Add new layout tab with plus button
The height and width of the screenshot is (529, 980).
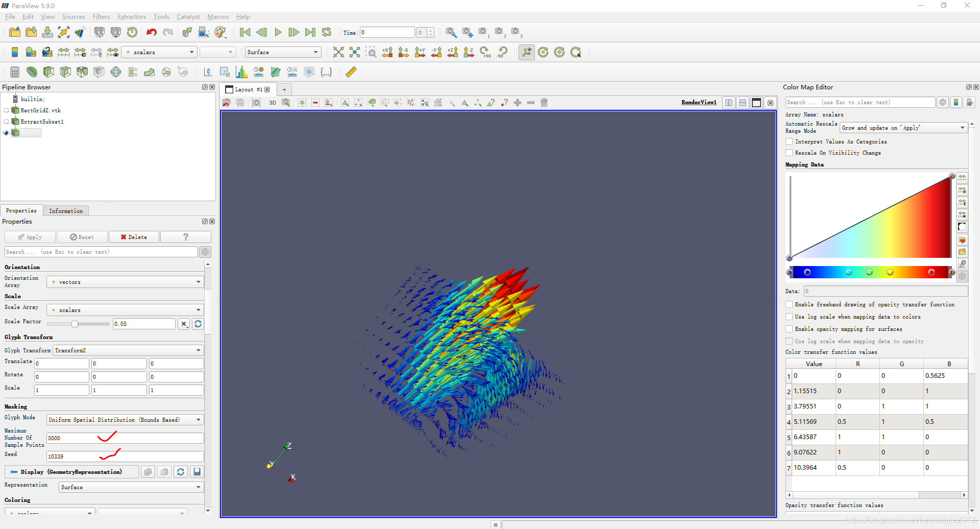pos(284,89)
